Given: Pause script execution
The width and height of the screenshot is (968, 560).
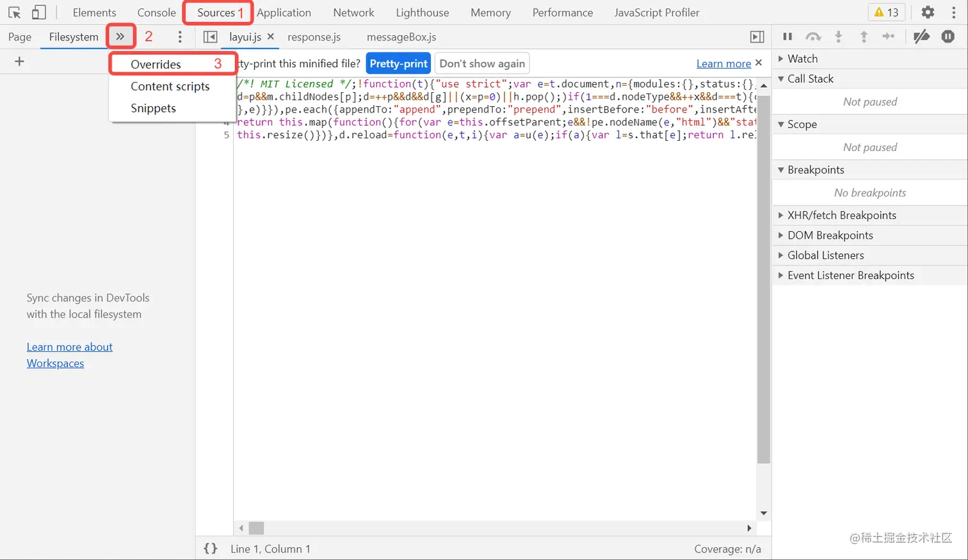Looking at the screenshot, I should [x=787, y=36].
